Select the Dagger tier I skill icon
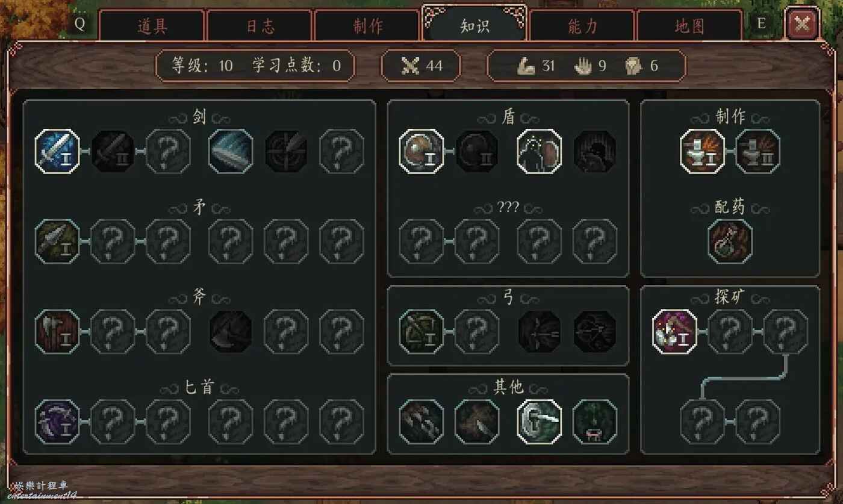The width and height of the screenshot is (843, 504). 57,422
